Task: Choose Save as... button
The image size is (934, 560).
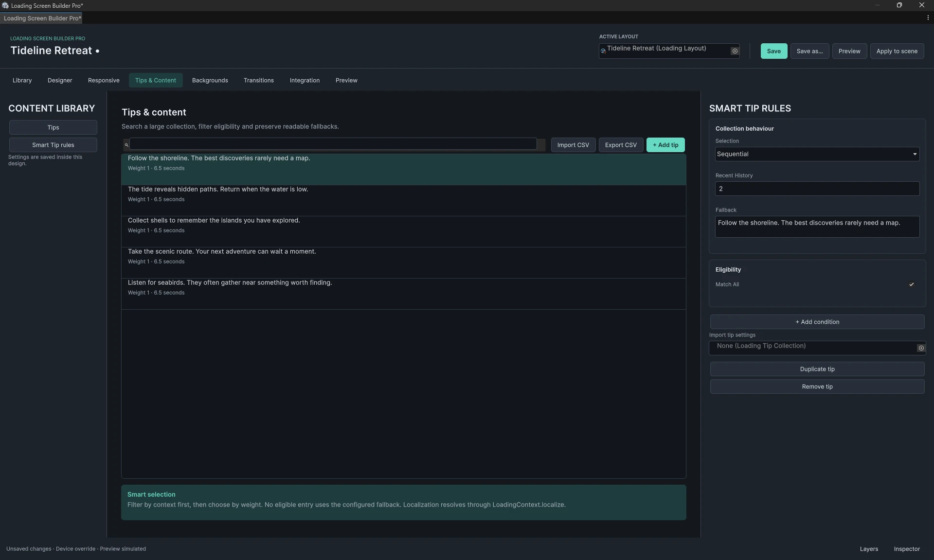Action: (809, 51)
